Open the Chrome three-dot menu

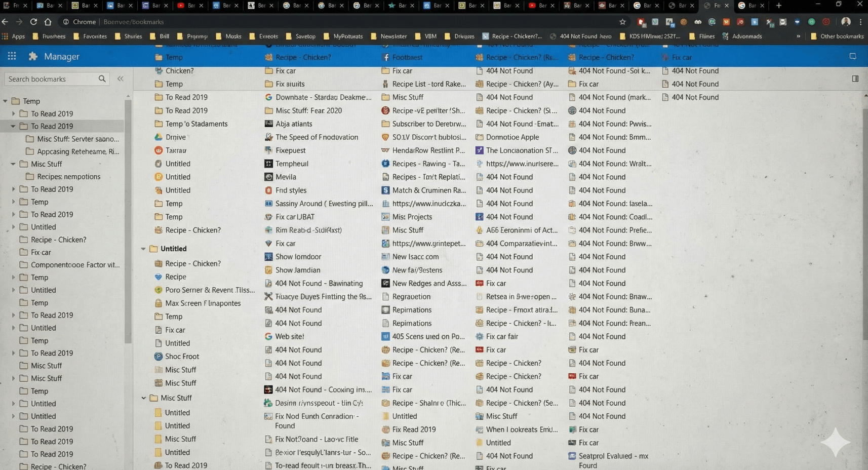(x=860, y=22)
